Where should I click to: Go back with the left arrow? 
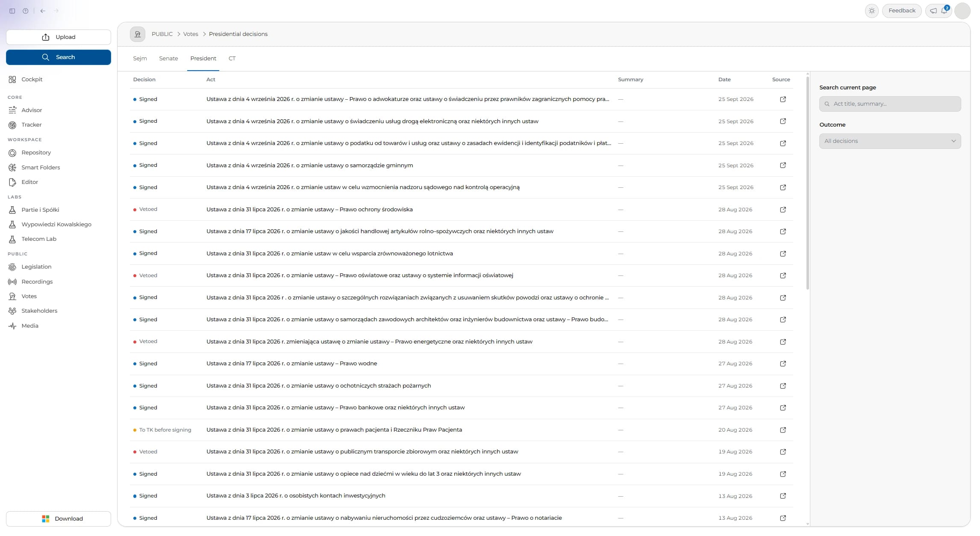pos(43,11)
